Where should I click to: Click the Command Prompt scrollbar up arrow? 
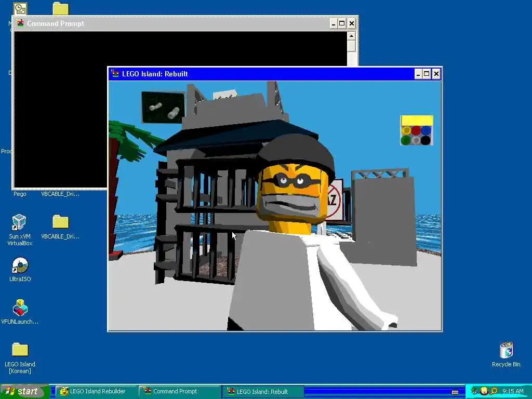[x=352, y=36]
